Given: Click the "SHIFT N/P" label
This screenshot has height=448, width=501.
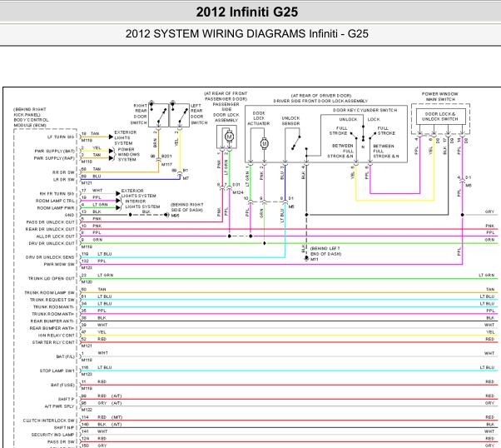Looking at the screenshot, I should tap(64, 427).
